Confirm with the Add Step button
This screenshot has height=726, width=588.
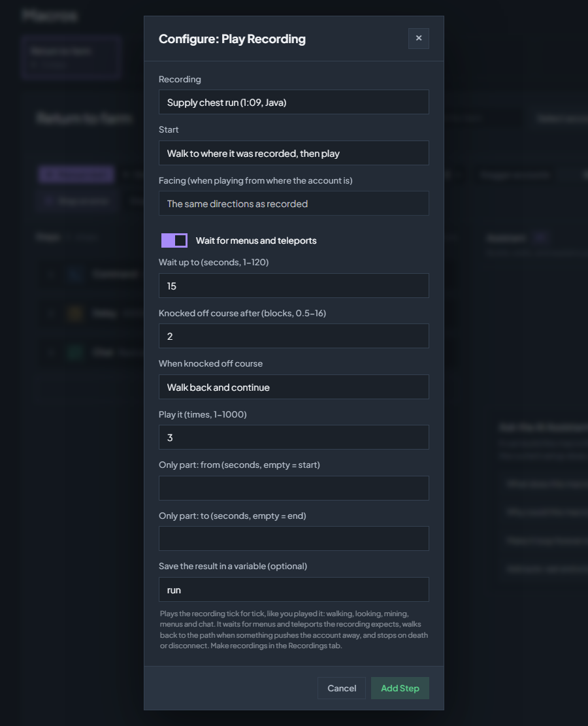(400, 688)
